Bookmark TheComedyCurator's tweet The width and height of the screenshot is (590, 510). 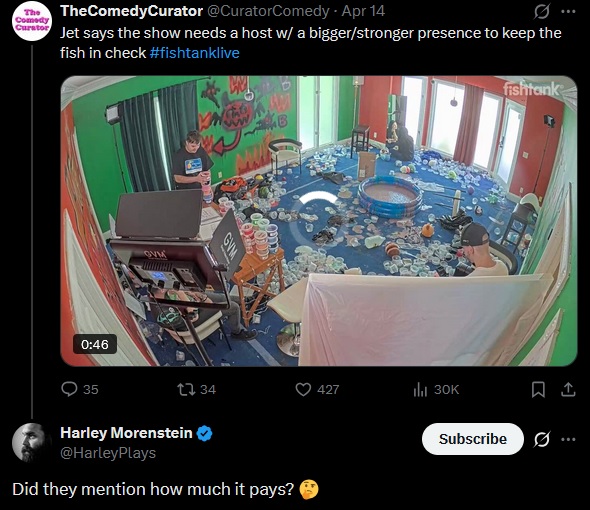tap(538, 389)
